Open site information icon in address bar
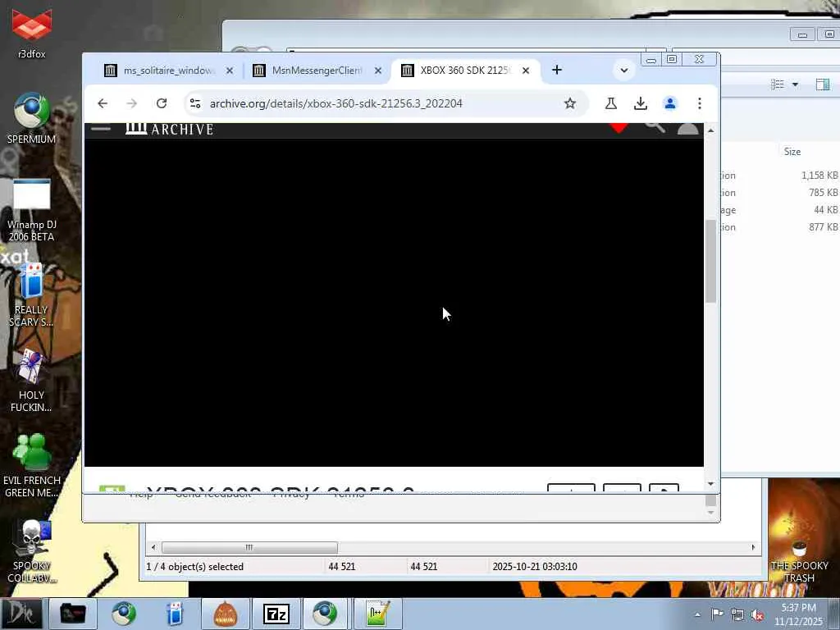 click(x=195, y=103)
